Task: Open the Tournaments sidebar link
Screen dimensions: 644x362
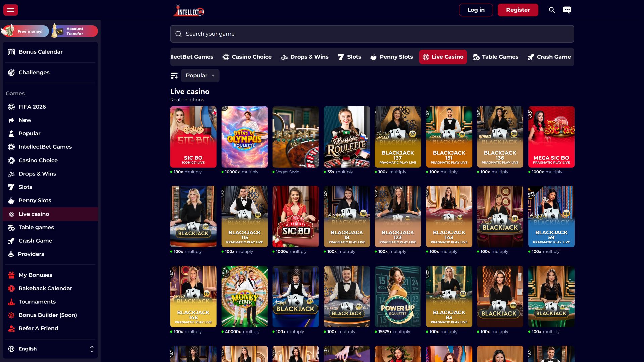Action: tap(50, 302)
